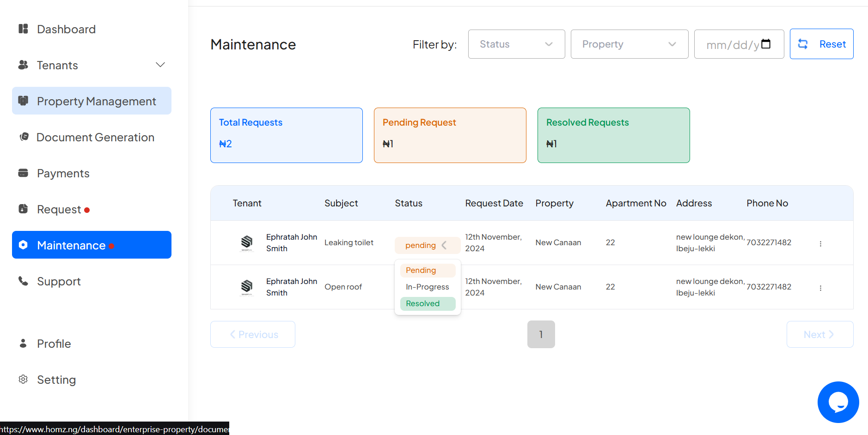Click the Support phone icon
The height and width of the screenshot is (435, 868).
(x=23, y=281)
